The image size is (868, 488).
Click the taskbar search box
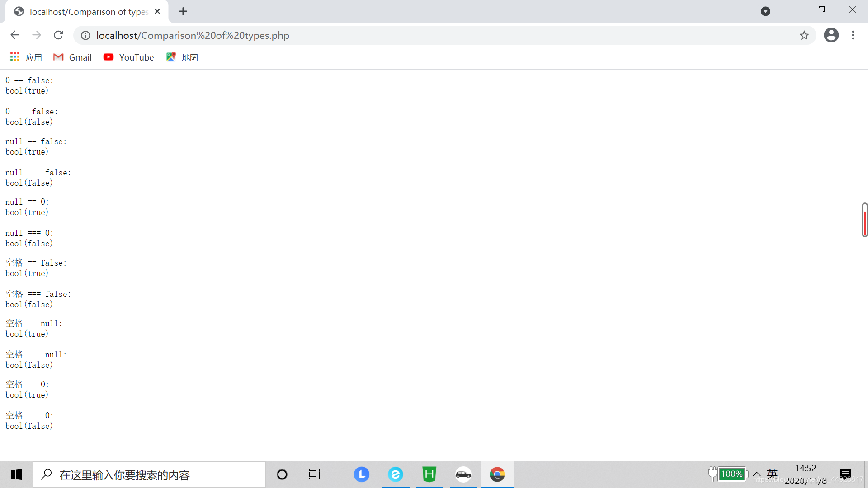point(149,474)
